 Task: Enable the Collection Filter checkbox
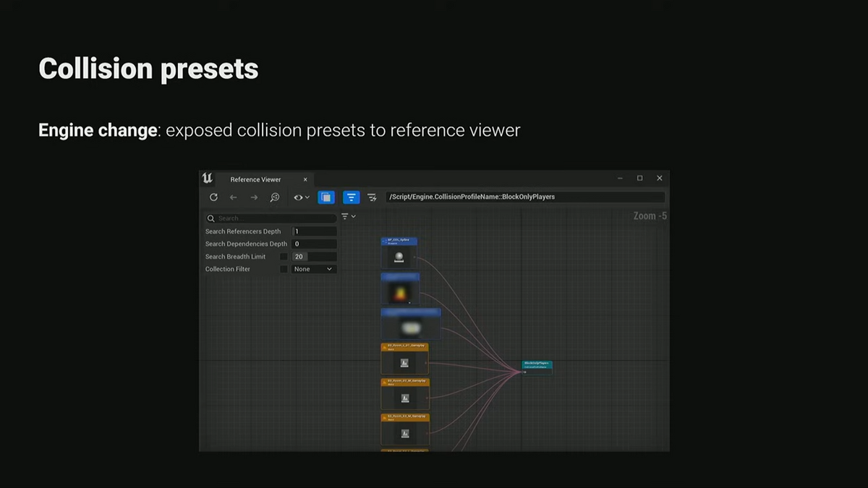point(284,269)
